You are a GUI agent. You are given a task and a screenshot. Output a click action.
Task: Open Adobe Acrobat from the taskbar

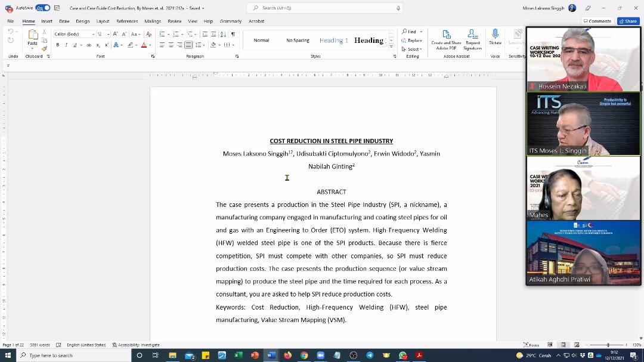[419, 355]
